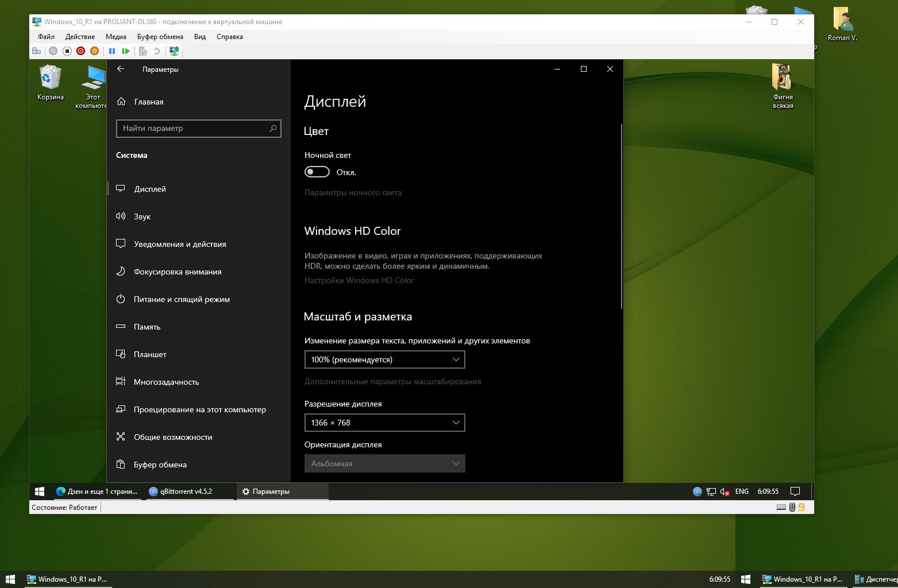The height and width of the screenshot is (588, 898).
Task: Expand the 1366 × 768 resolution dropdown
Action: tap(384, 423)
